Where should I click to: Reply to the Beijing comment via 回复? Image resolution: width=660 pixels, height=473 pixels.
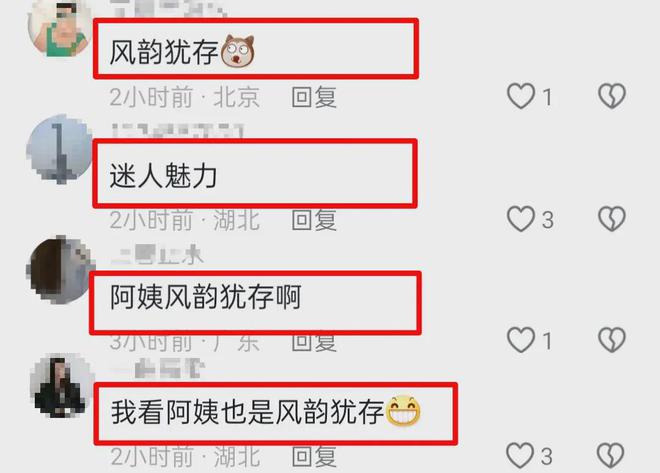click(314, 97)
